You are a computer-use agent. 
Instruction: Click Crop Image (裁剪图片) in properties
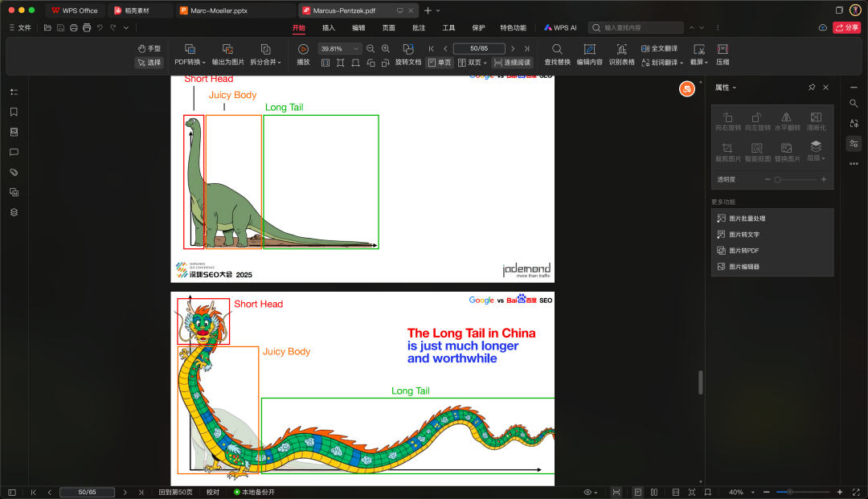pos(728,152)
